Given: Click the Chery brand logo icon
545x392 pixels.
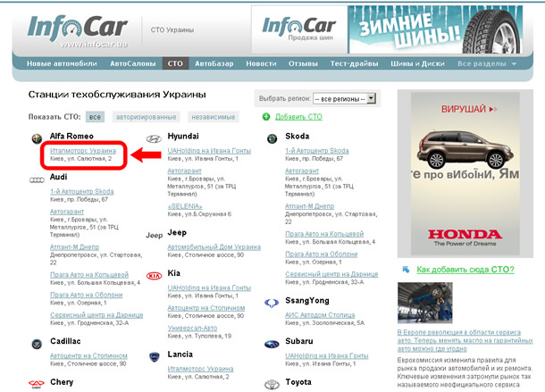Looking at the screenshot, I should tap(37, 384).
